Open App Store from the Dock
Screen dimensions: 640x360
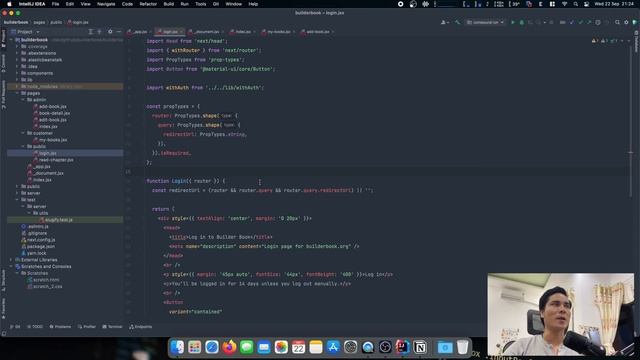pos(333,347)
